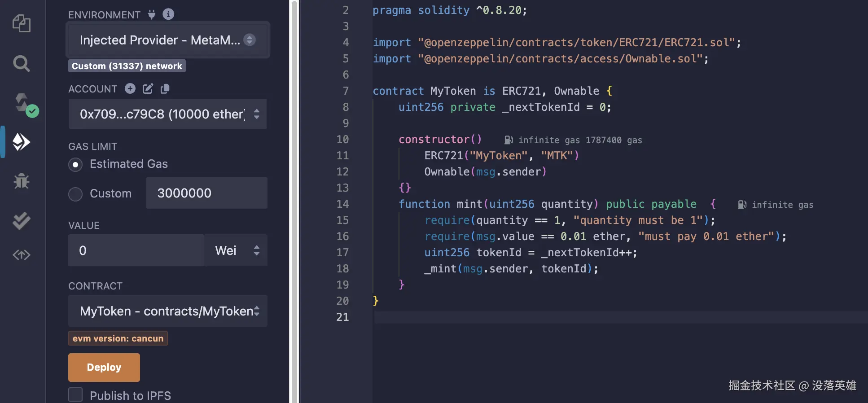Select the Estimated Gas radio option
Image resolution: width=868 pixels, height=403 pixels.
coord(75,165)
